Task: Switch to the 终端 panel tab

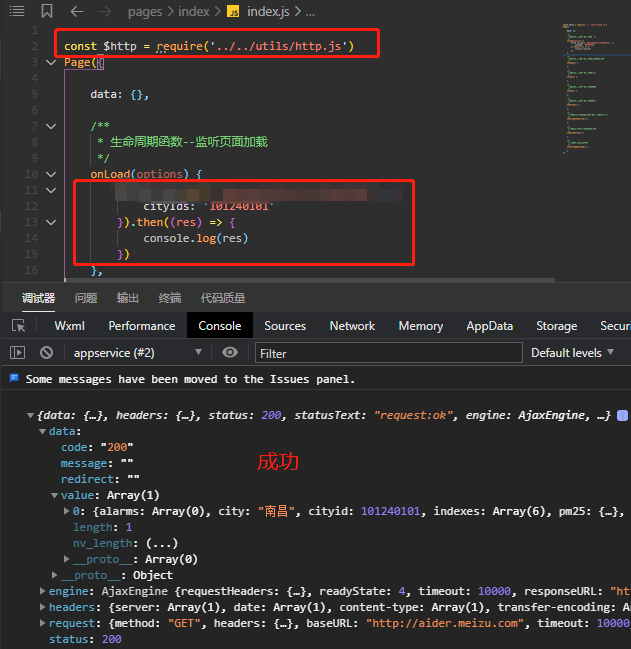Action: click(170, 298)
